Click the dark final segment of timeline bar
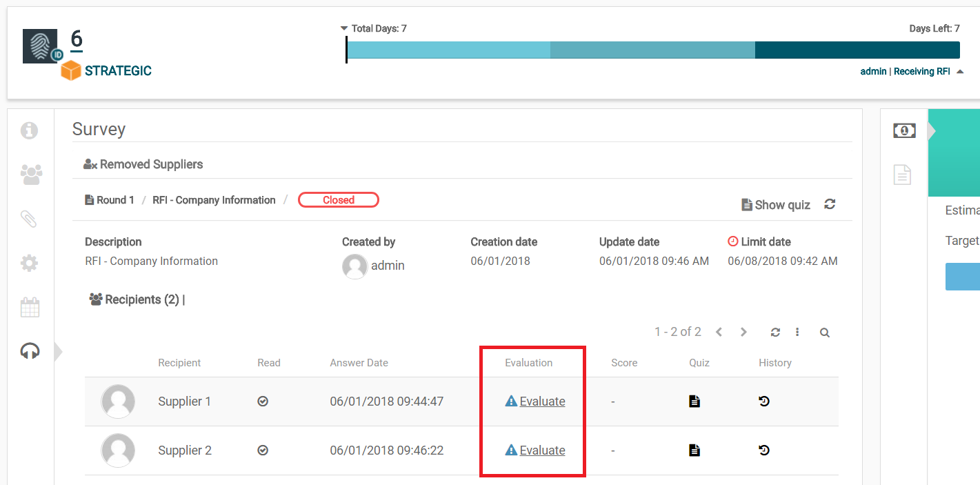Screen dimensions: 980x485 tap(857, 50)
